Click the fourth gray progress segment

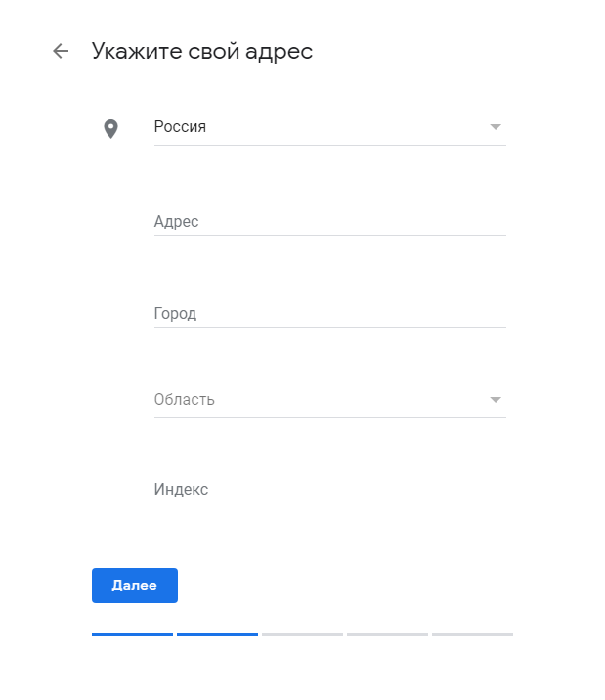387,634
